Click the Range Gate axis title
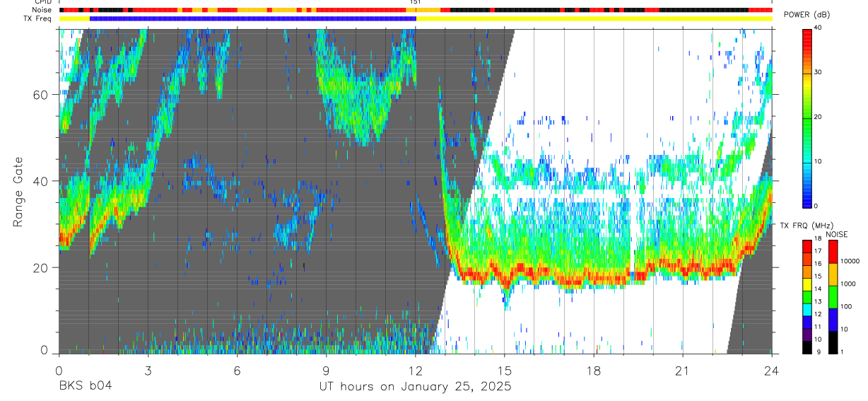 tap(18, 193)
